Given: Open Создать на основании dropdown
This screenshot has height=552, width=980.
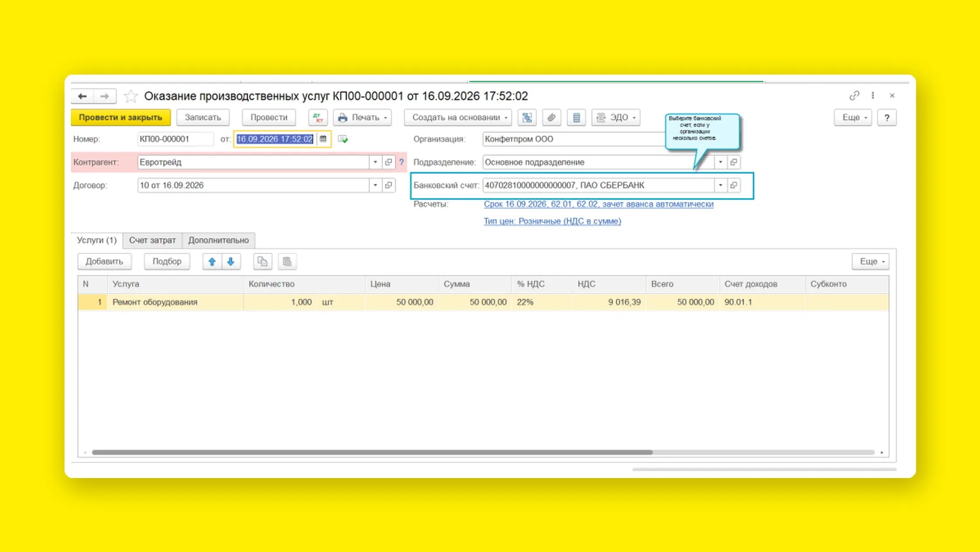Looking at the screenshot, I should [458, 117].
